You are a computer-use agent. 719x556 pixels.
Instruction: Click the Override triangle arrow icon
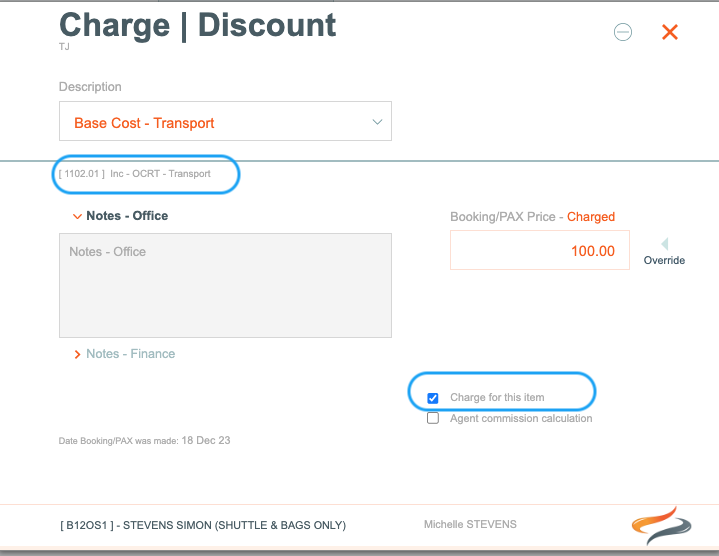click(664, 243)
